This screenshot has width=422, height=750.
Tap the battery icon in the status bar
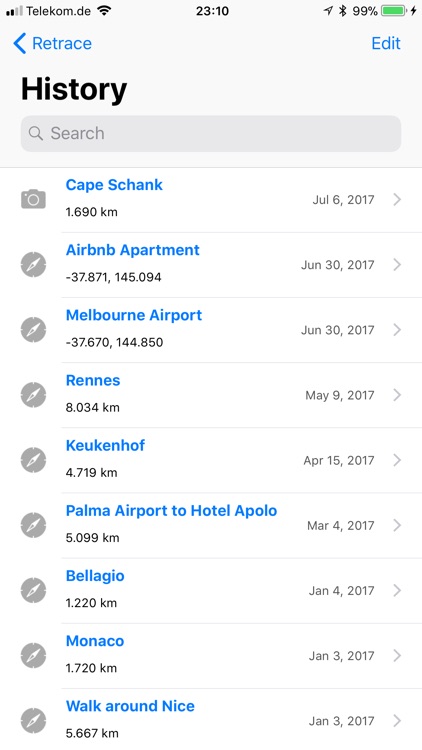[394, 11]
